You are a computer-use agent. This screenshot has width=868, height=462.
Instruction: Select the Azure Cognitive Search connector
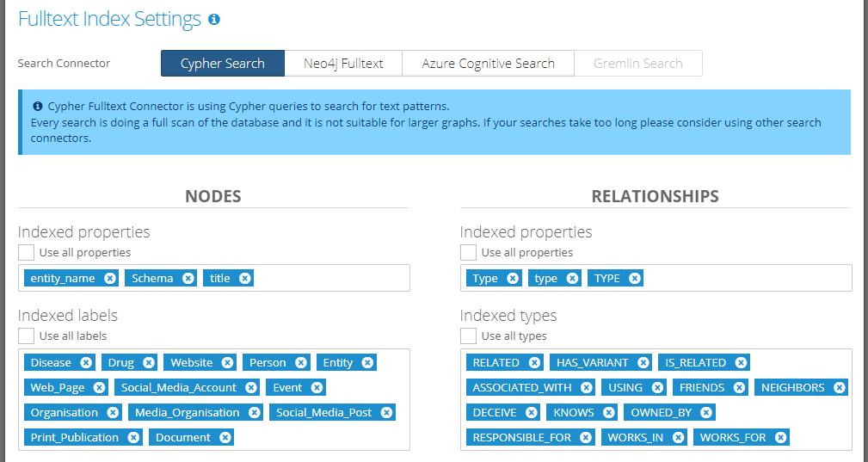(x=488, y=64)
